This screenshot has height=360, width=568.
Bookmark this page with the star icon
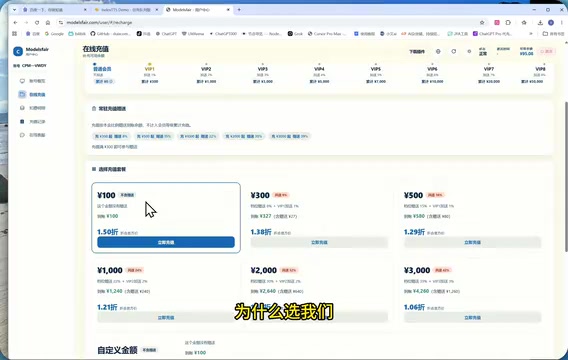point(482,22)
